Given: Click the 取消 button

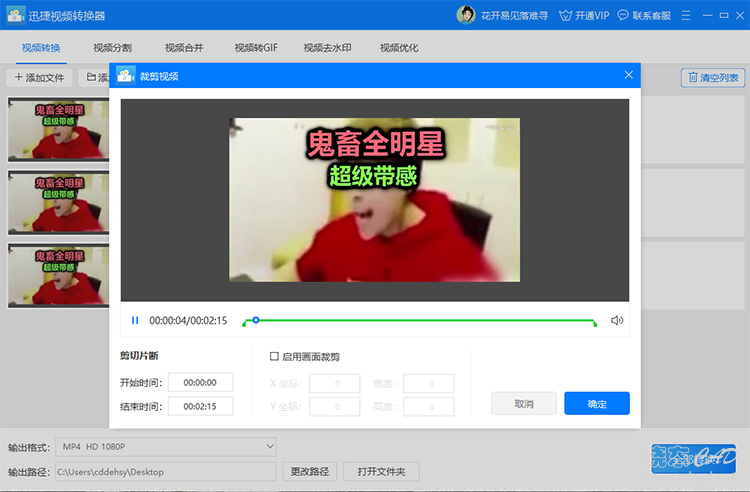Looking at the screenshot, I should (x=524, y=404).
